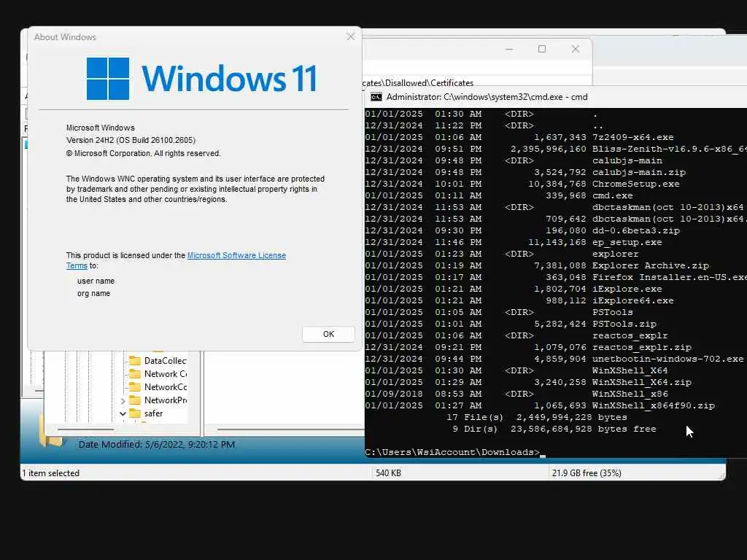Click the 21.9 GB free status entry
Screen dimensions: 747x560
coord(587,472)
